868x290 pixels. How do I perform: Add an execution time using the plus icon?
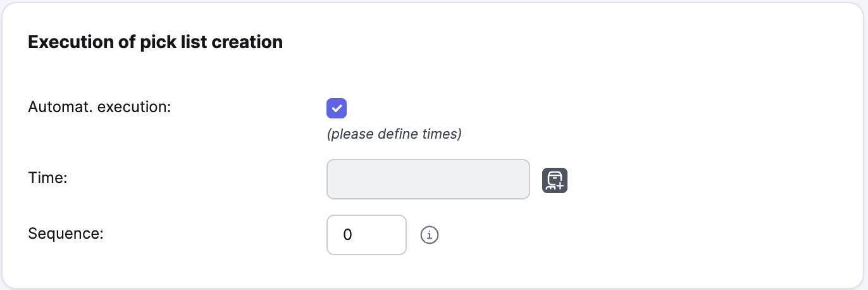click(x=555, y=180)
